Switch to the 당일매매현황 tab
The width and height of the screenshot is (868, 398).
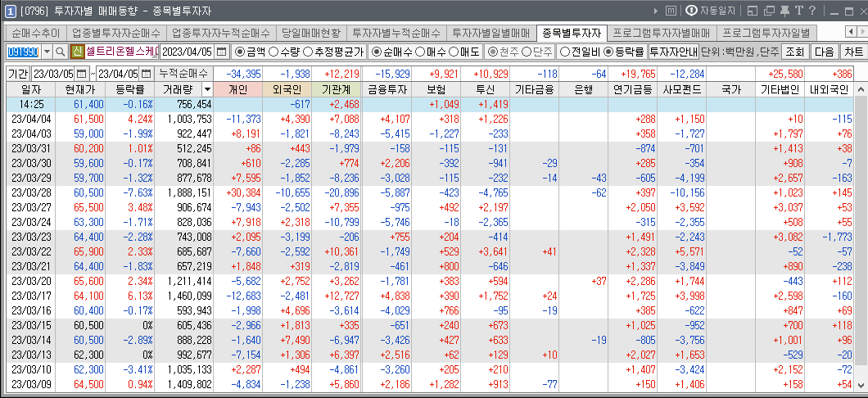[311, 34]
